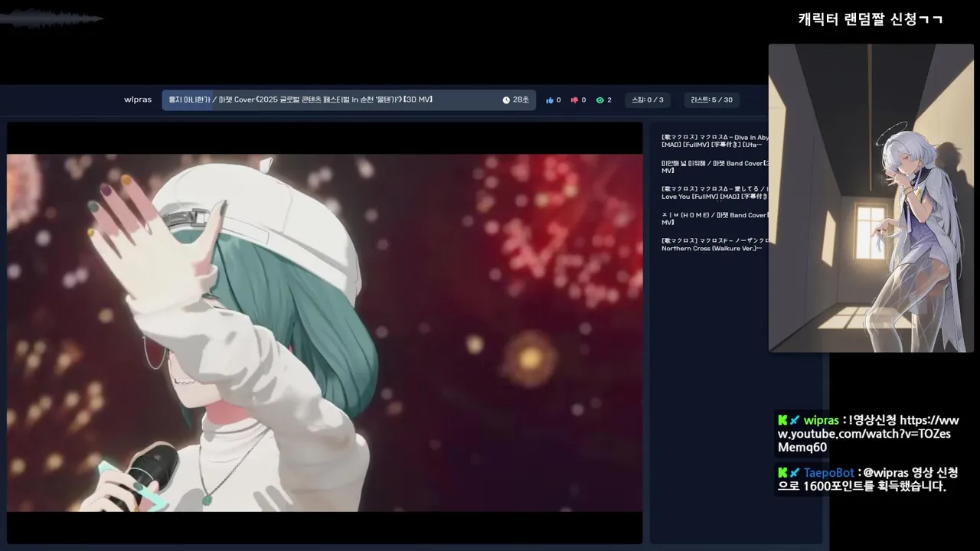This screenshot has height=551, width=980.
Task: Click the blue pin badge beside TaepoBot
Action: 795,473
